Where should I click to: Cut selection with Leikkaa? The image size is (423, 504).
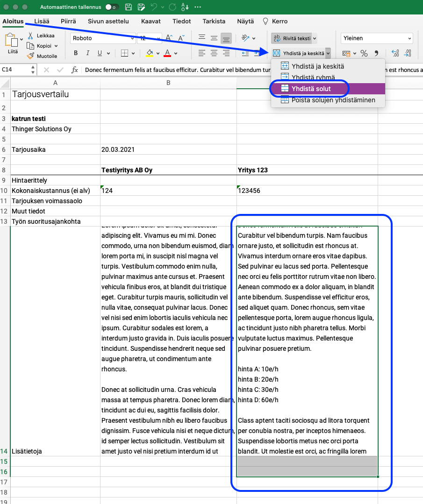[x=41, y=35]
